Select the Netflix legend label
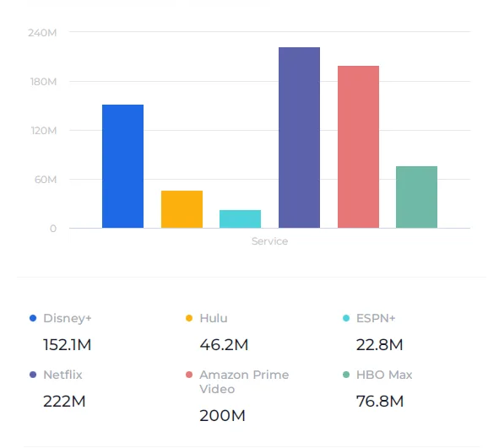This screenshot has height=448, width=499. coord(62,375)
